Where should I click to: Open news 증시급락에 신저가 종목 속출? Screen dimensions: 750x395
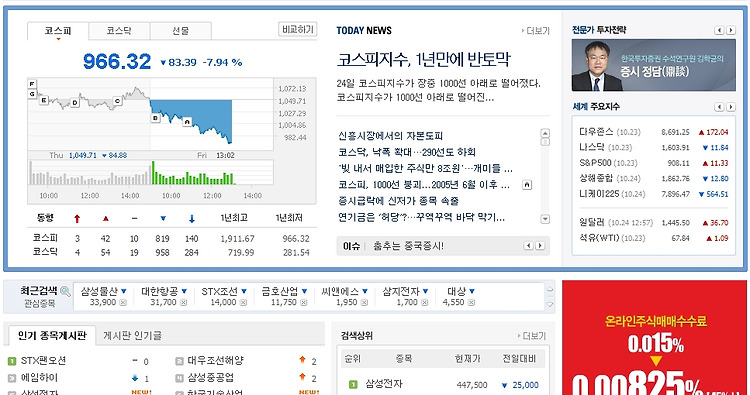pos(398,201)
